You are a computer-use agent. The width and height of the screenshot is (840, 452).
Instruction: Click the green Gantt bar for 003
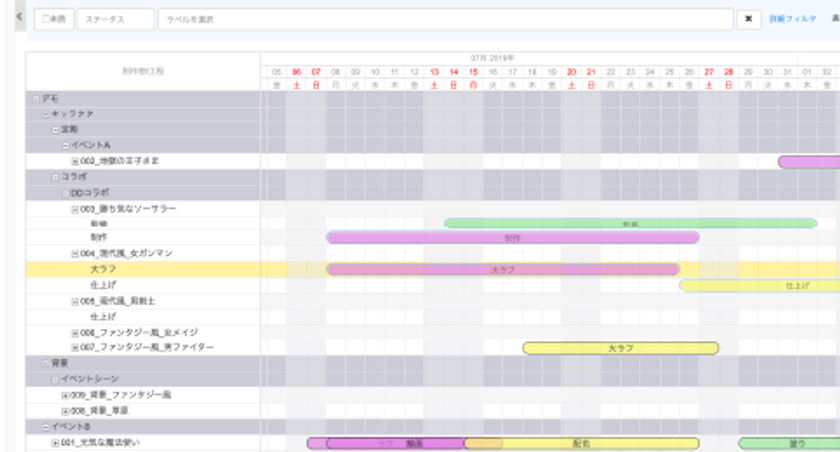pos(631,223)
